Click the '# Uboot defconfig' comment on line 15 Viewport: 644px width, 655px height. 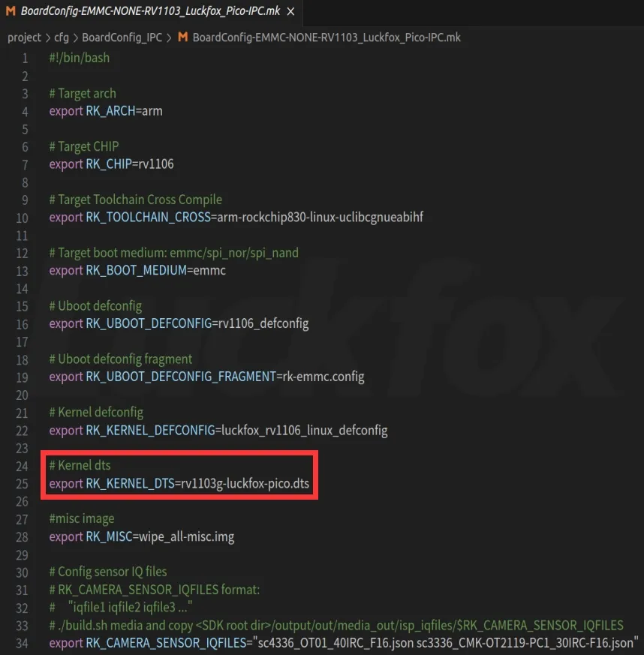click(96, 306)
